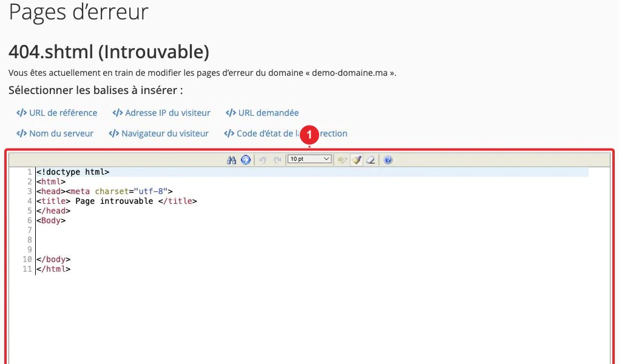Click the 'Pages d'erreur' page title
This screenshot has width=619, height=364.
(x=78, y=12)
